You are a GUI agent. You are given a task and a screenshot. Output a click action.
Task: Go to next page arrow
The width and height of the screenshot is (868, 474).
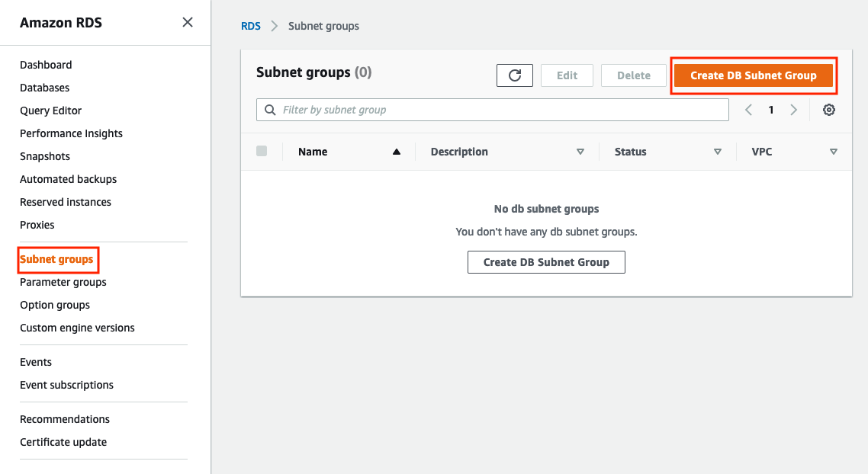coord(793,110)
